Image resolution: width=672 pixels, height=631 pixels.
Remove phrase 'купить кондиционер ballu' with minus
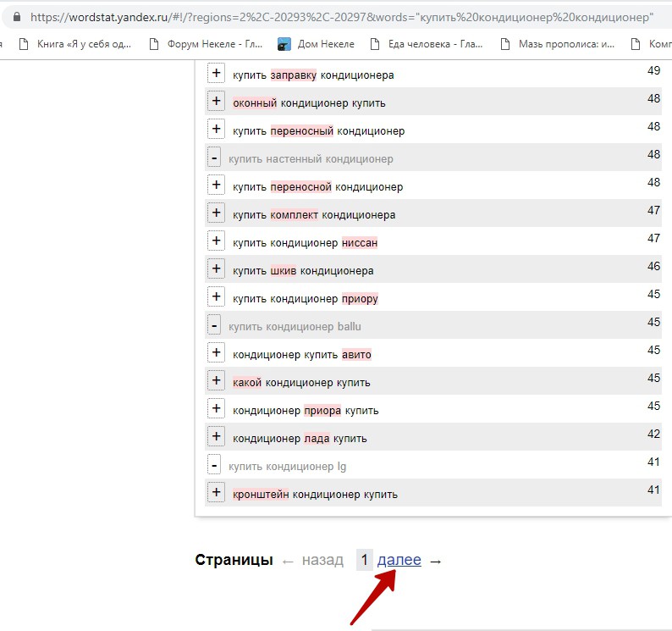pyautogui.click(x=214, y=324)
